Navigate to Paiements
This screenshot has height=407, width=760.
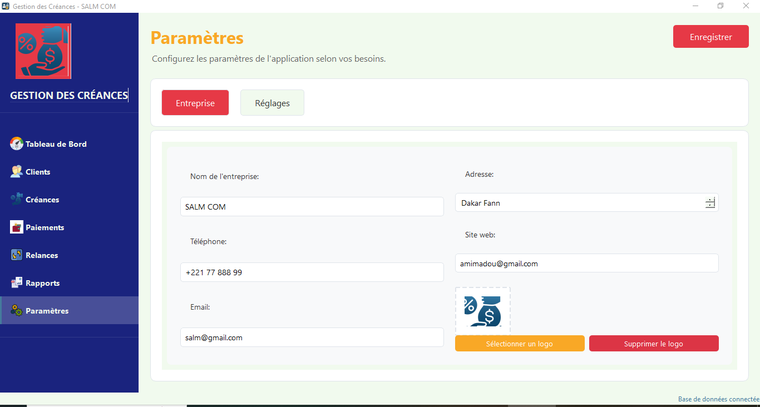pos(69,227)
